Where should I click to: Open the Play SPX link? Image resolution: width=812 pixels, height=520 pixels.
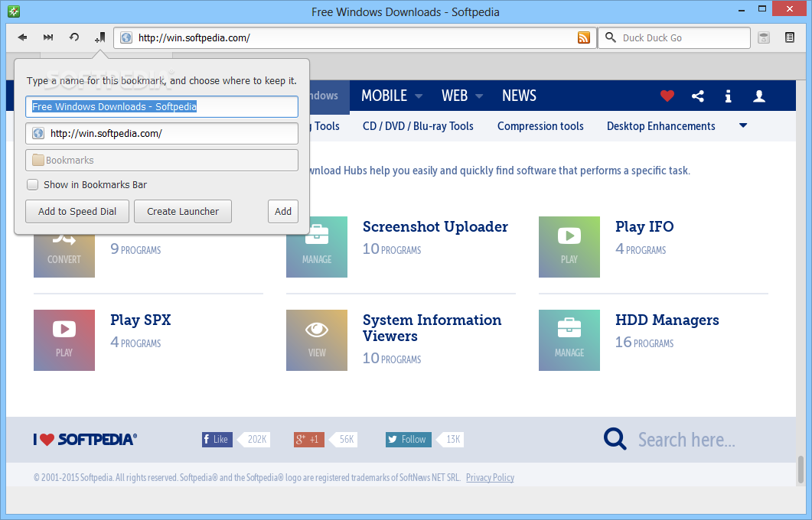(140, 320)
